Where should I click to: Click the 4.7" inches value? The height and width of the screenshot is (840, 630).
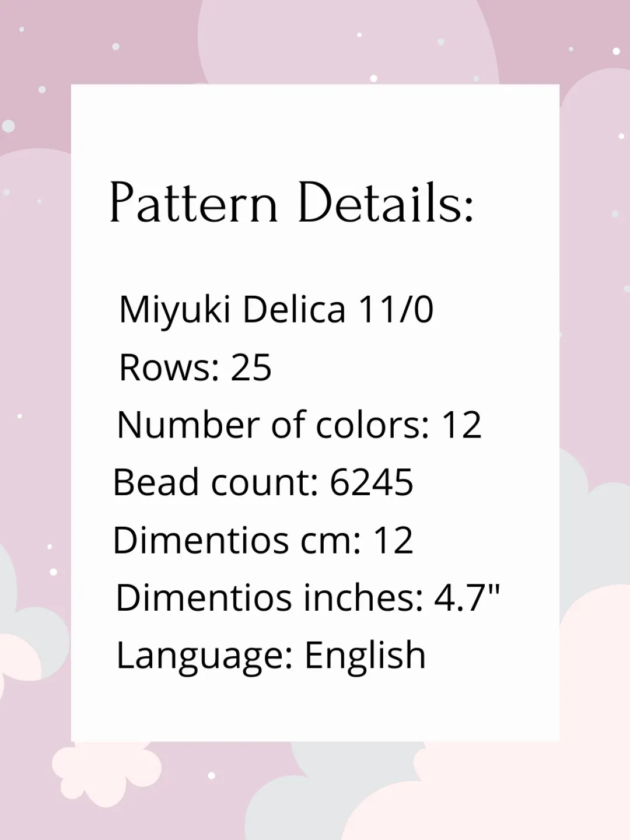[x=467, y=598]
